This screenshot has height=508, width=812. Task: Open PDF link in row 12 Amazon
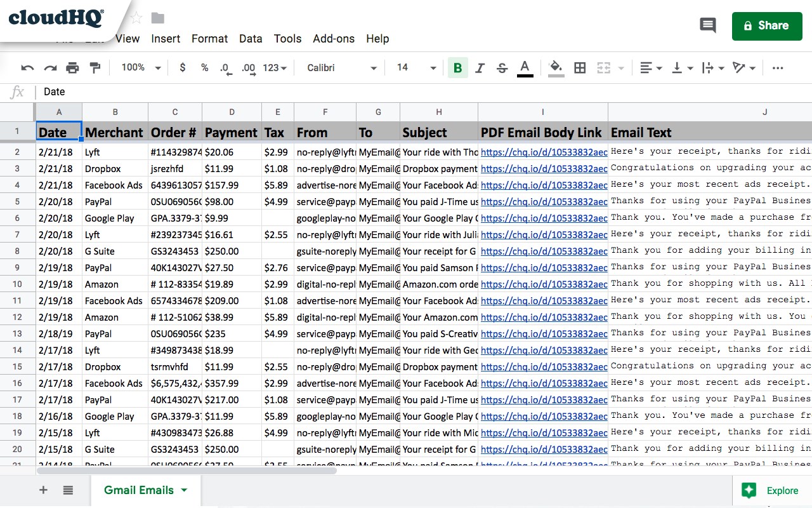[x=544, y=317]
